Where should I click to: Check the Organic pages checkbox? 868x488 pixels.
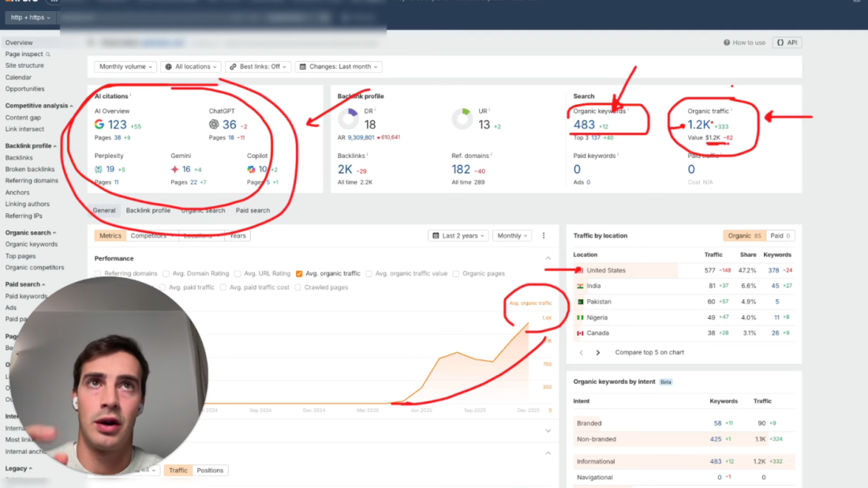coord(457,274)
